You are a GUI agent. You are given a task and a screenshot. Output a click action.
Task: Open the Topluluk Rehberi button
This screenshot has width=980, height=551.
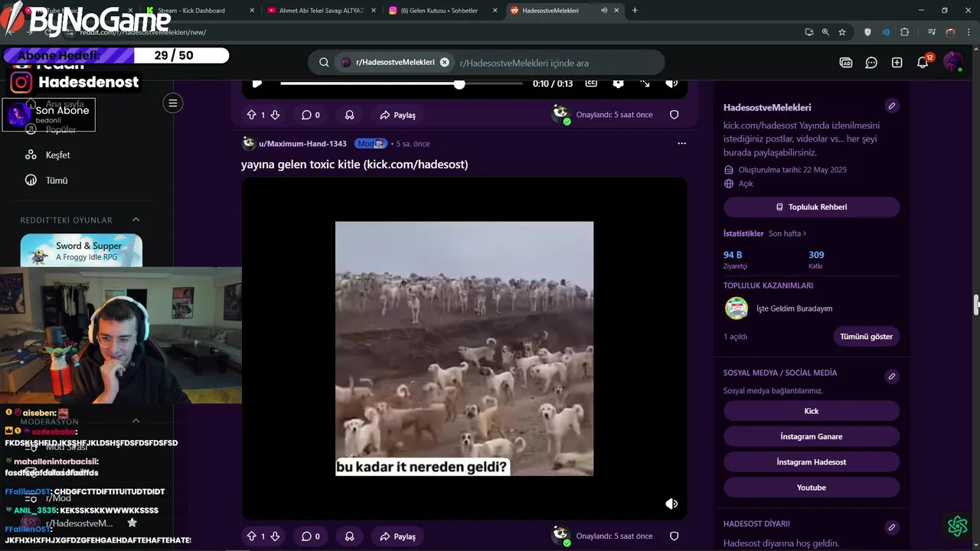click(x=812, y=207)
